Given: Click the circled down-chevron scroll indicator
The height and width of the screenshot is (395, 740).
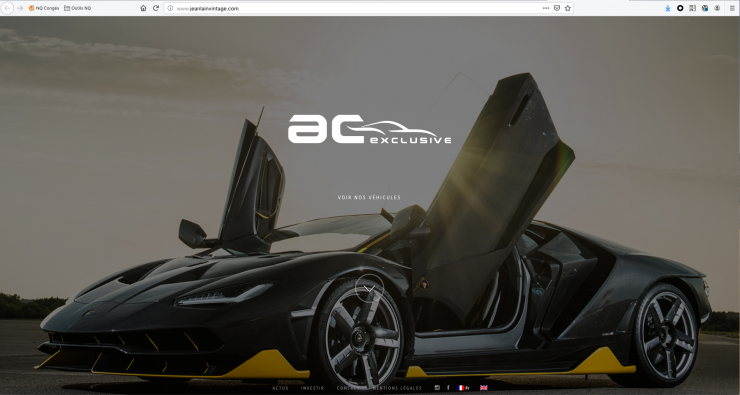Looking at the screenshot, I should pos(370,288).
